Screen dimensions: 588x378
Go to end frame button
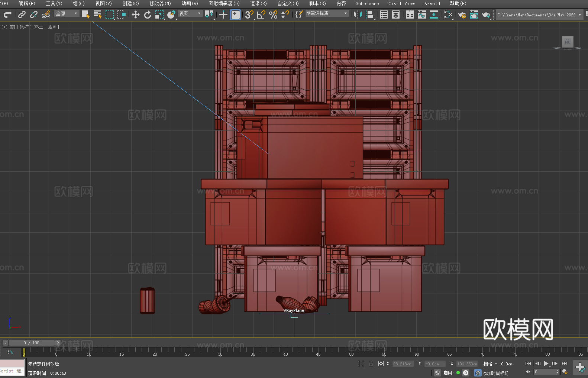tap(565, 364)
